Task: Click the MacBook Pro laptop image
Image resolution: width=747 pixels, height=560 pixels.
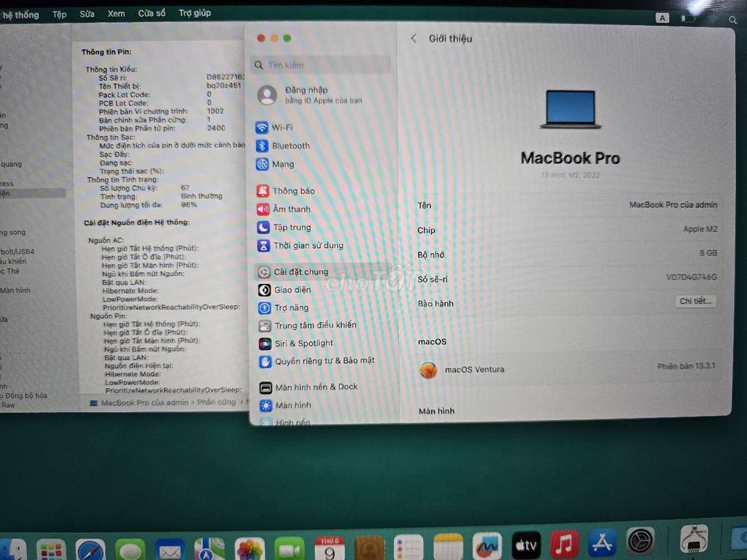Action: [570, 109]
